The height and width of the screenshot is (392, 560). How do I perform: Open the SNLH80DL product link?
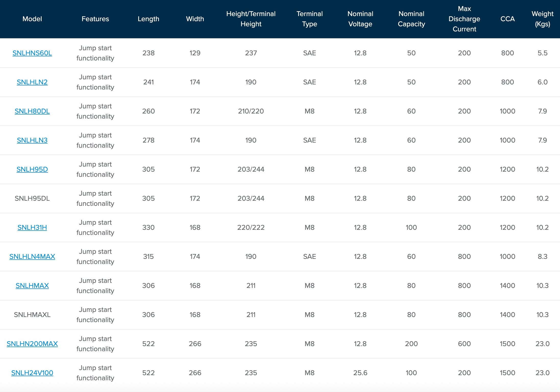tap(32, 111)
